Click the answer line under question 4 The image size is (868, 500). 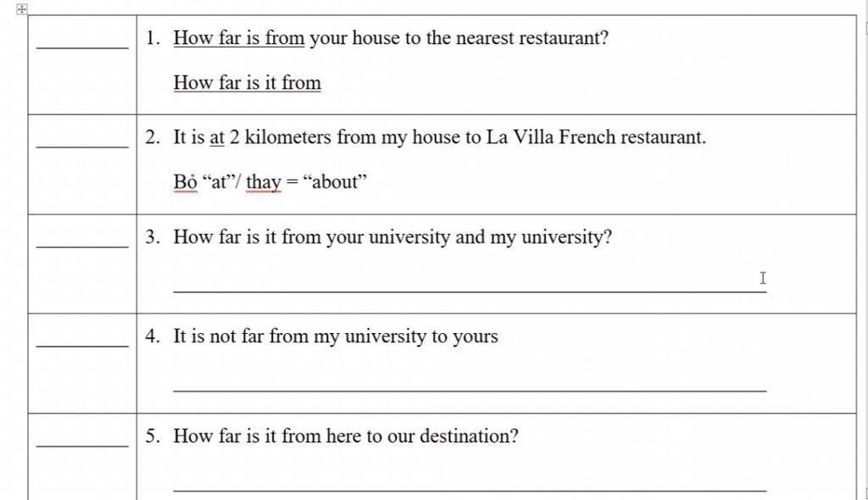coord(470,391)
